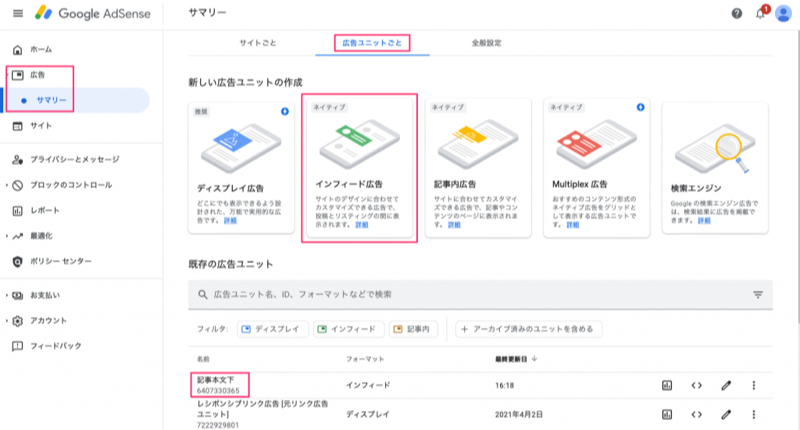
Task: Open レポート in the sidebar
Action: (x=45, y=211)
